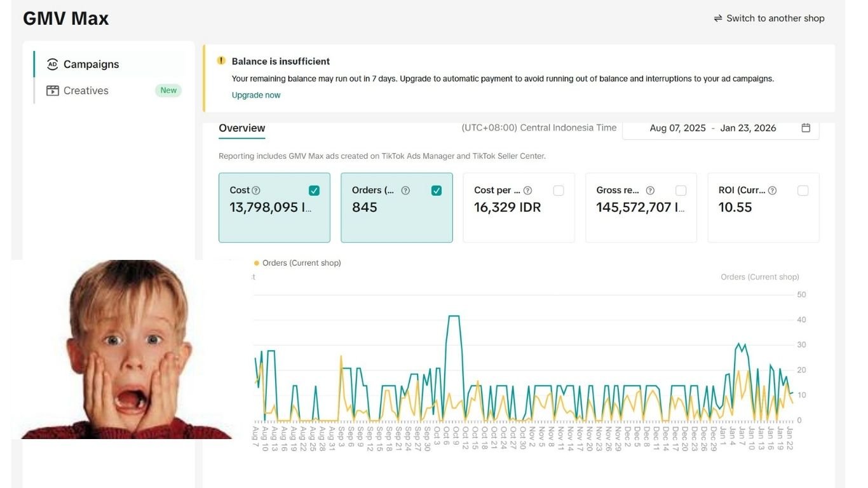Screen dimensions: 868x488
Task: Click the help icon beside Gross revenue
Action: 650,191
